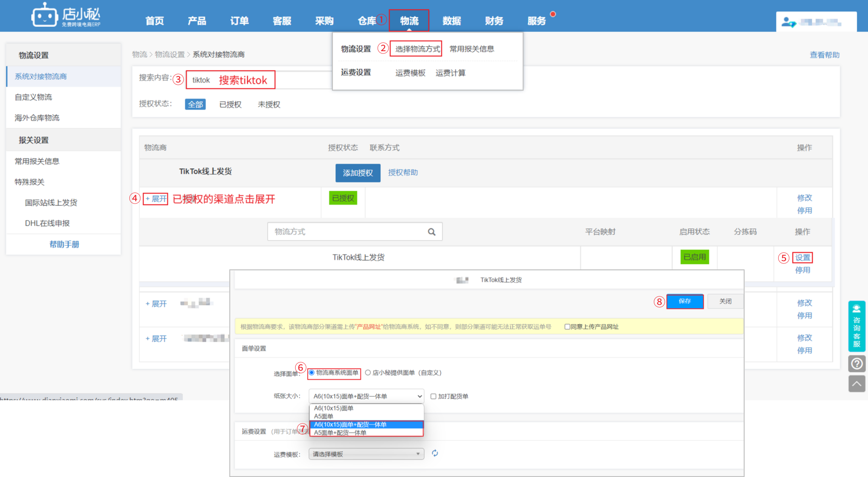Open the 采购 top menu
This screenshot has height=477, width=868.
324,21
